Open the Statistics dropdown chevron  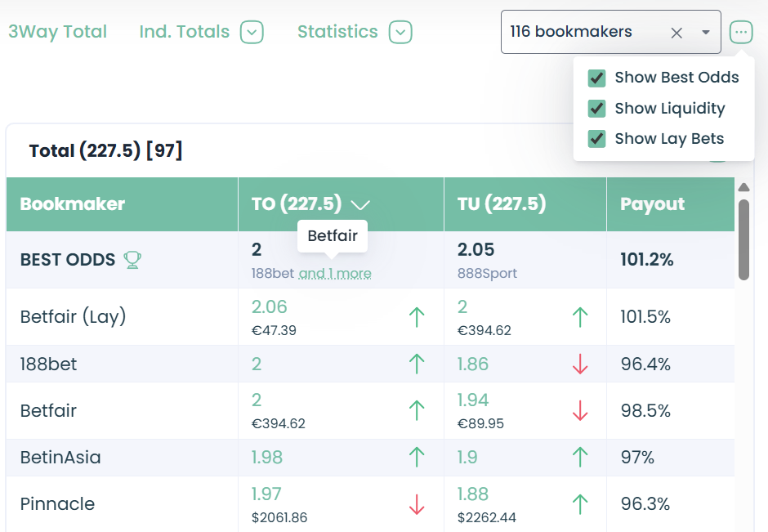point(400,33)
